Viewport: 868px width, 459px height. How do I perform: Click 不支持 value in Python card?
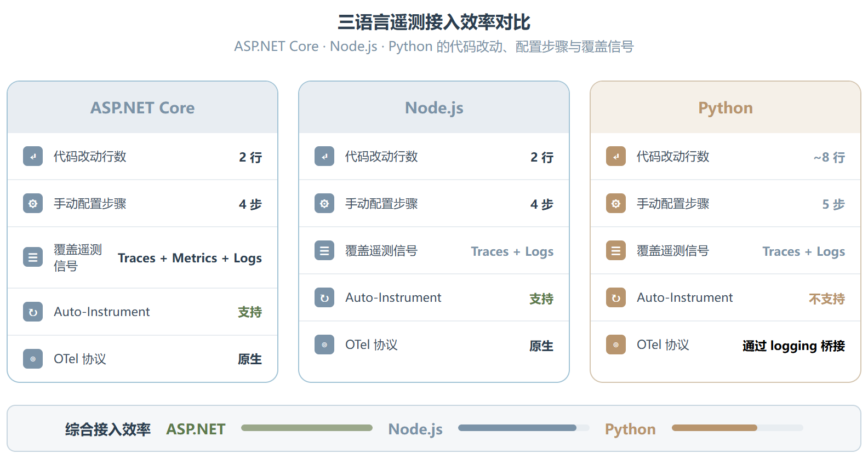[x=827, y=299]
